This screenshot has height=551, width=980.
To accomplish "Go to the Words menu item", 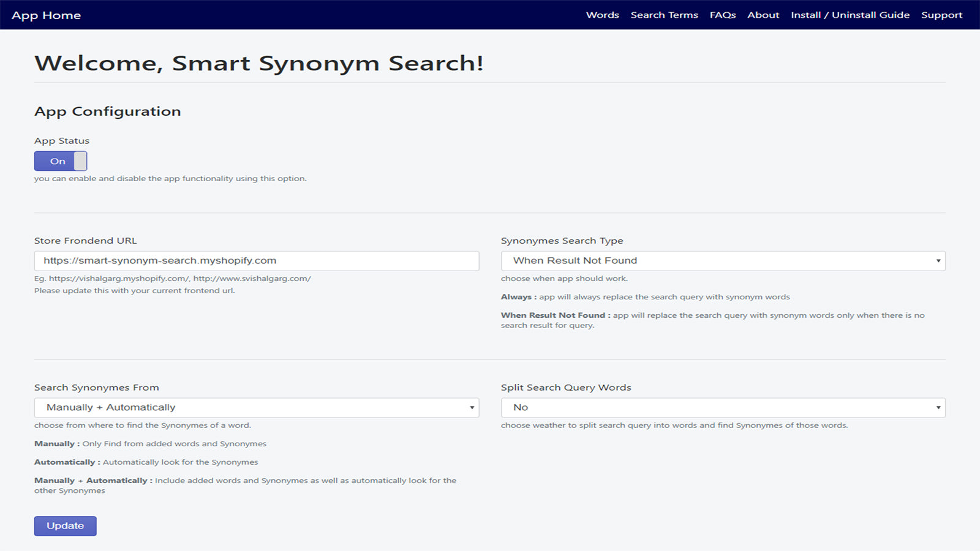I will 602,15.
